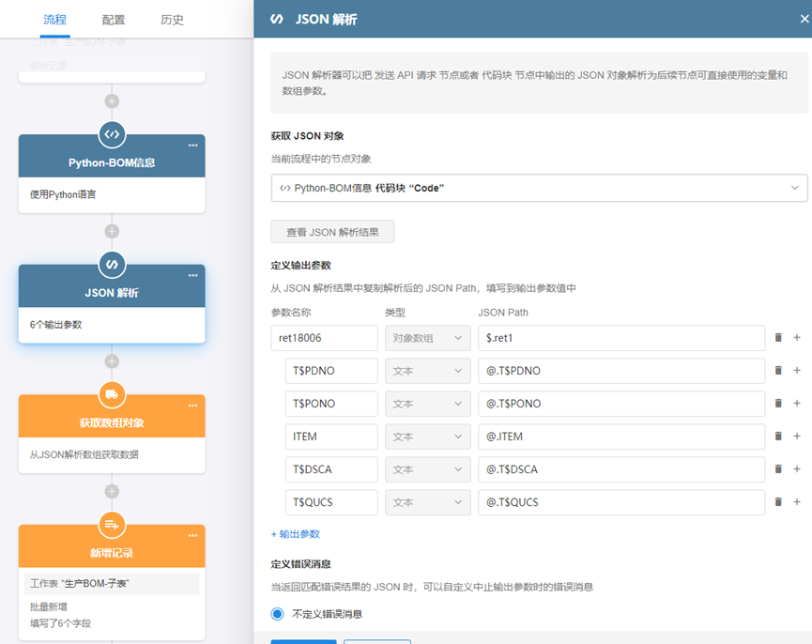Add a row after the ITEM parameter
Image resolution: width=812 pixels, height=644 pixels.
(x=797, y=437)
